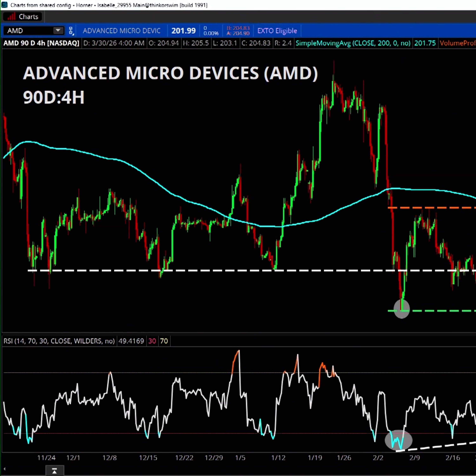Click the close value C: 204.83
The height and width of the screenshot is (476, 476).
pyautogui.click(x=256, y=43)
